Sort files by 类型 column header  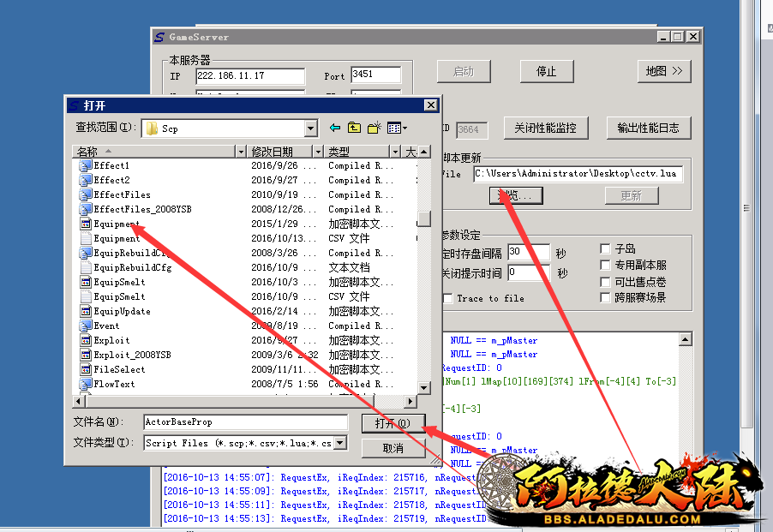tap(356, 151)
